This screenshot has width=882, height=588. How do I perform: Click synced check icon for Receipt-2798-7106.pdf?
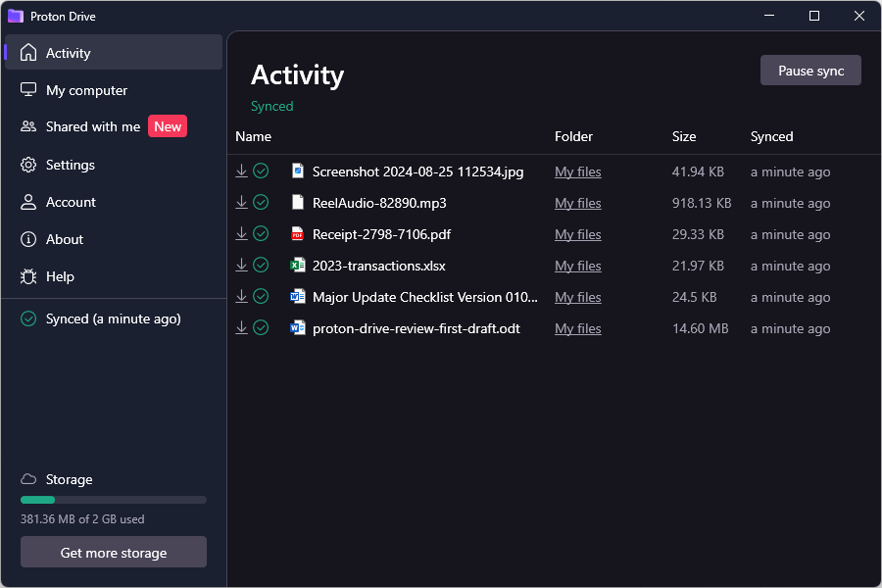[261, 233]
